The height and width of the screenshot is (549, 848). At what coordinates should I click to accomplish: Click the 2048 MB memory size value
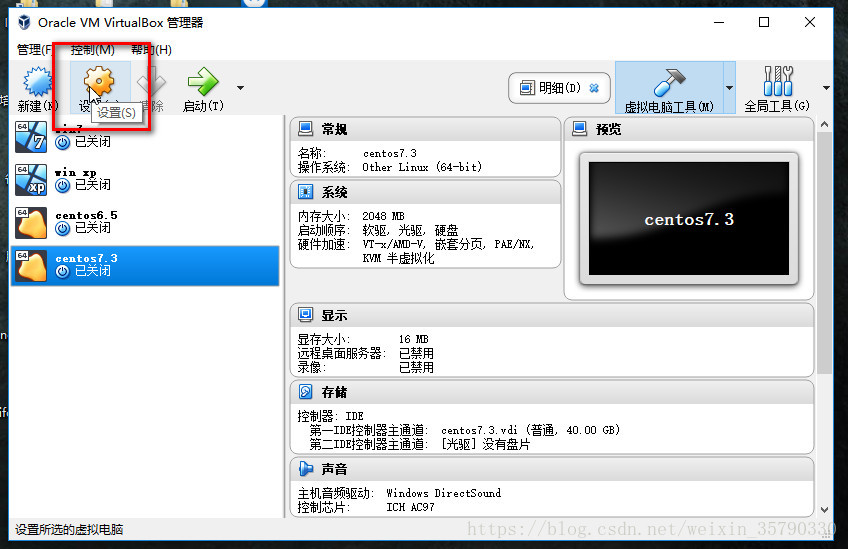(383, 216)
